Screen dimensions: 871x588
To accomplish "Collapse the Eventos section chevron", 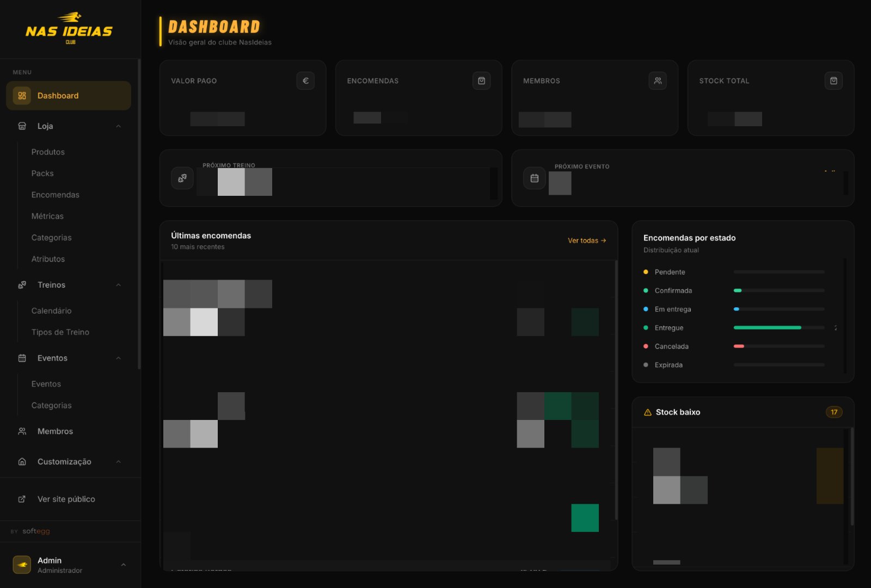I will tap(119, 358).
